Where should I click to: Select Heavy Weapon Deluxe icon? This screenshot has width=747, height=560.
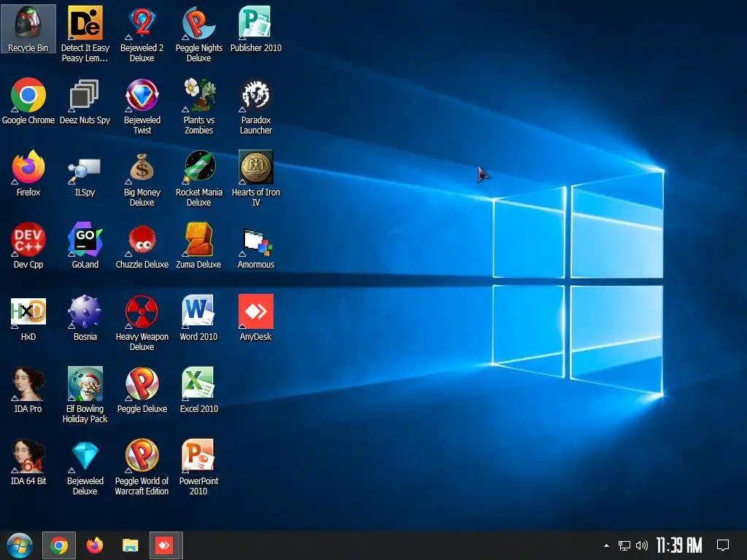click(142, 322)
